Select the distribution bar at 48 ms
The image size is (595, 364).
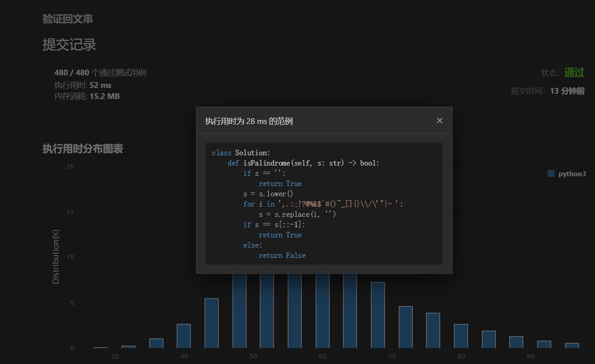point(240,311)
